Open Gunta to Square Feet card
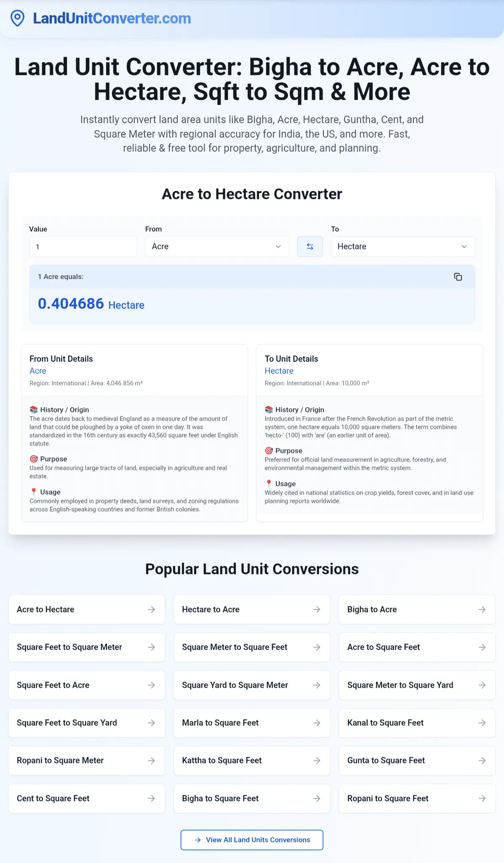 point(417,761)
